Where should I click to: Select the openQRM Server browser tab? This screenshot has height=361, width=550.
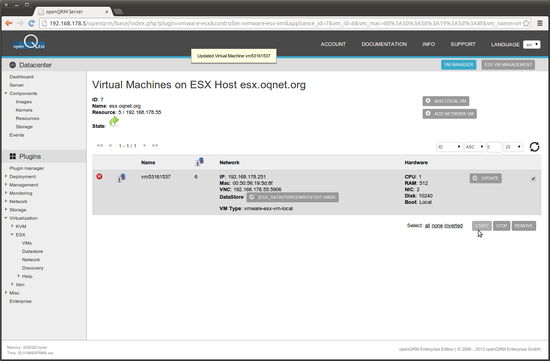pyautogui.click(x=73, y=12)
